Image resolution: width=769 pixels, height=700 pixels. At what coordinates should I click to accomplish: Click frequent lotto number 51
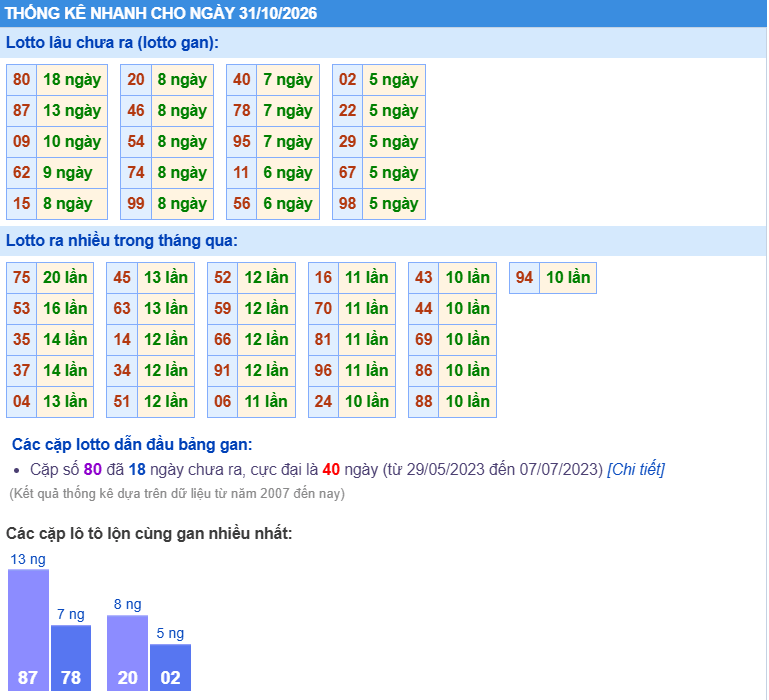(122, 402)
